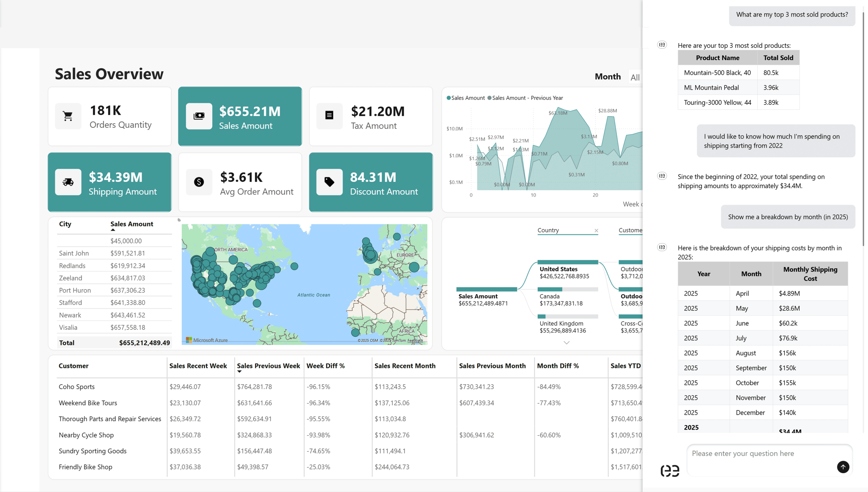Click the delivery truck Shipping Amount icon
Viewport: 868px width, 492px height.
coord(68,182)
